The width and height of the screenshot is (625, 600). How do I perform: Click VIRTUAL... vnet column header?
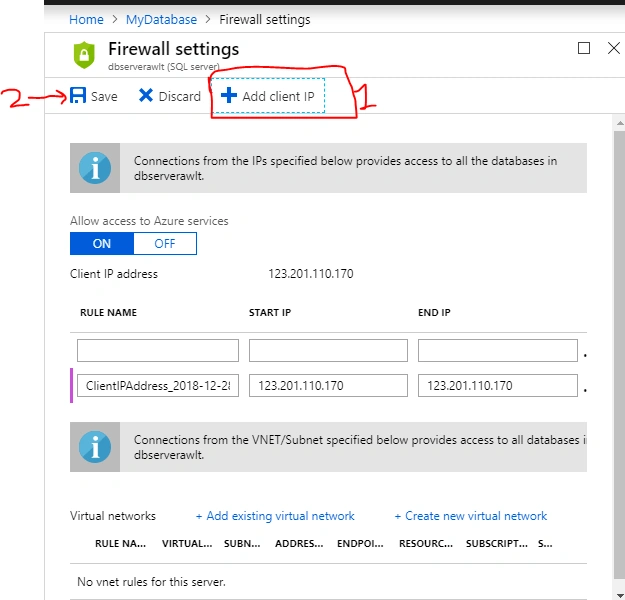click(x=187, y=544)
